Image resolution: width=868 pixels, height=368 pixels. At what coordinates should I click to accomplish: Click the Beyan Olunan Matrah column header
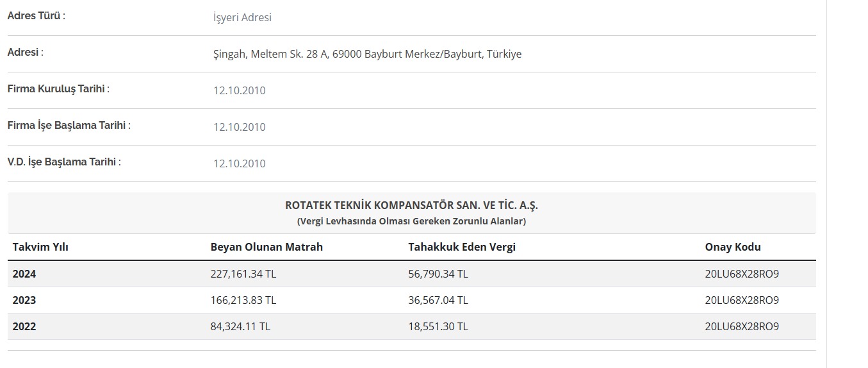point(266,247)
